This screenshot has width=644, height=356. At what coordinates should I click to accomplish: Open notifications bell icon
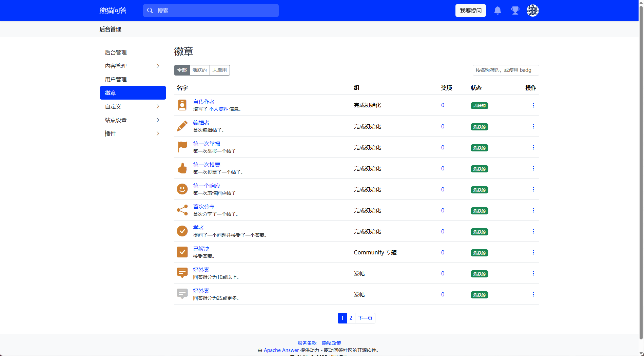[497, 11]
